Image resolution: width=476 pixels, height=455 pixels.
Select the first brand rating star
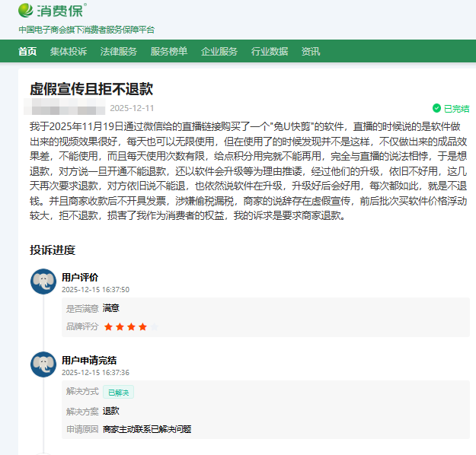109,327
